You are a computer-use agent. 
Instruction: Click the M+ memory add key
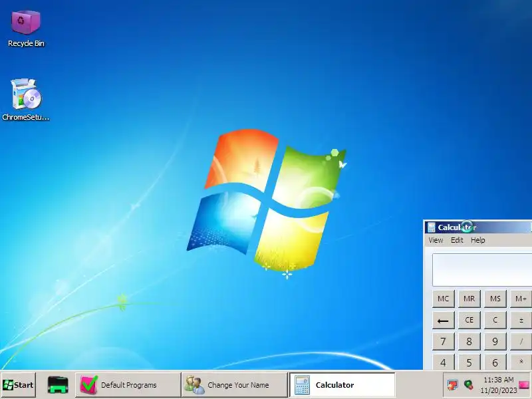tap(521, 299)
